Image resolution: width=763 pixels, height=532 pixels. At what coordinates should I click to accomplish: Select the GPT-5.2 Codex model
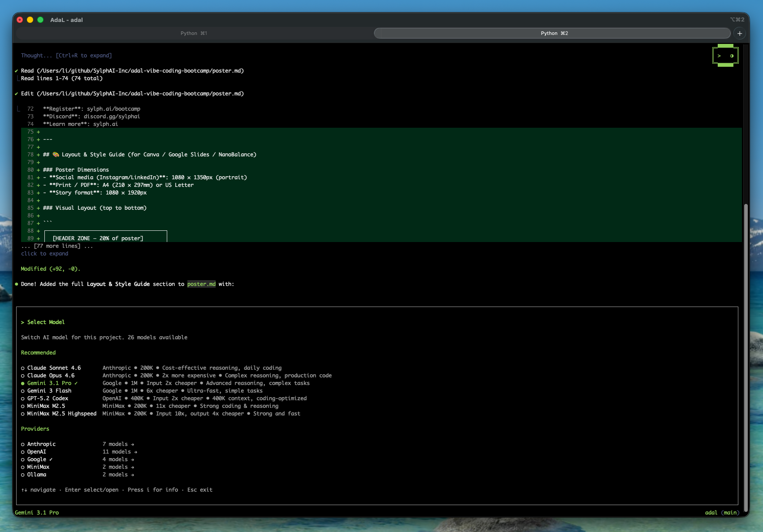(48, 398)
